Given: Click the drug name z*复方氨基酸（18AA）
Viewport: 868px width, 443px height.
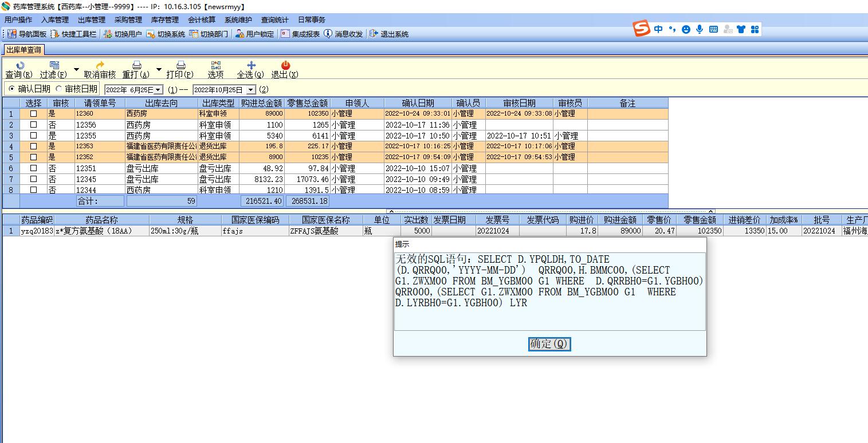Looking at the screenshot, I should [x=101, y=231].
